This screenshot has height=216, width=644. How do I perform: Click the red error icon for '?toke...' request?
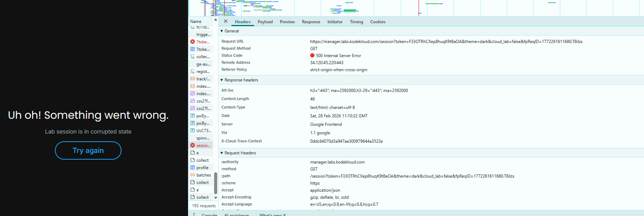pos(193,42)
